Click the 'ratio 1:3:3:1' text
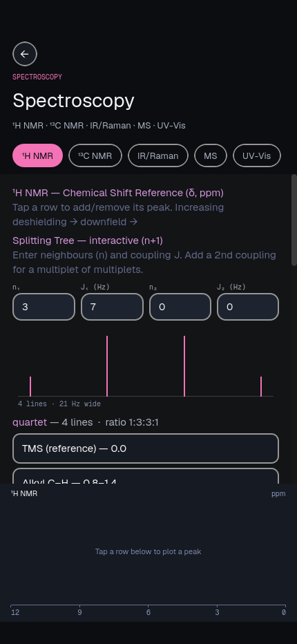 pyautogui.click(x=132, y=422)
